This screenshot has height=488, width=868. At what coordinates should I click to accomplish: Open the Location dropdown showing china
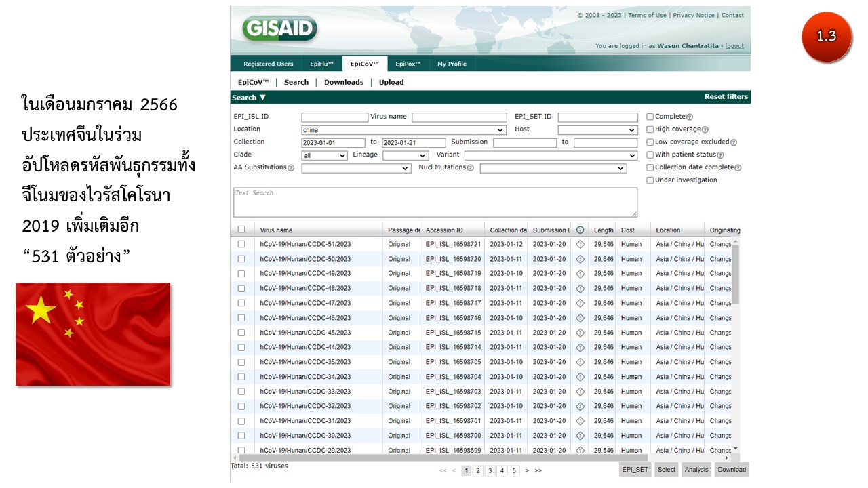(x=403, y=130)
